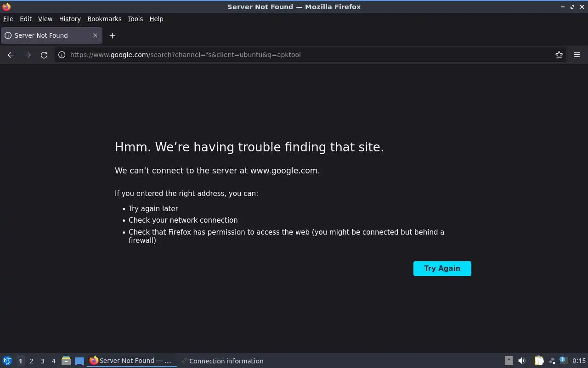Screen dimensions: 588x368
Task: Activate Firefox window in the taskbar
Action: click(132, 361)
